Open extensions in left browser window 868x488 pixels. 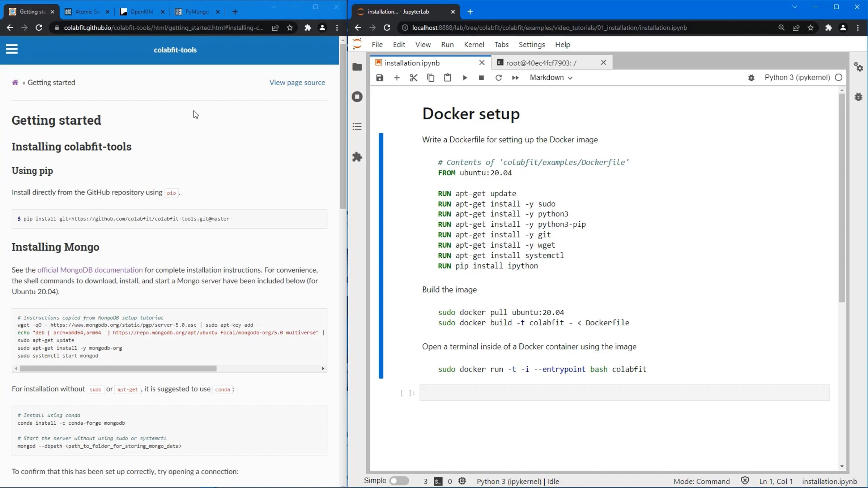[x=307, y=27]
